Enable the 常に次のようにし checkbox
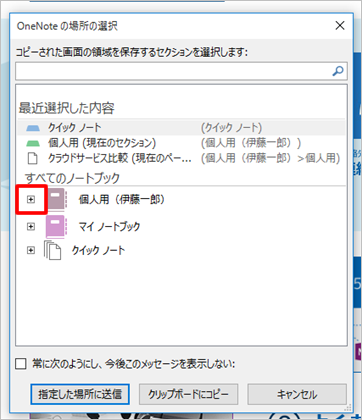The image size is (362, 420). tap(21, 364)
